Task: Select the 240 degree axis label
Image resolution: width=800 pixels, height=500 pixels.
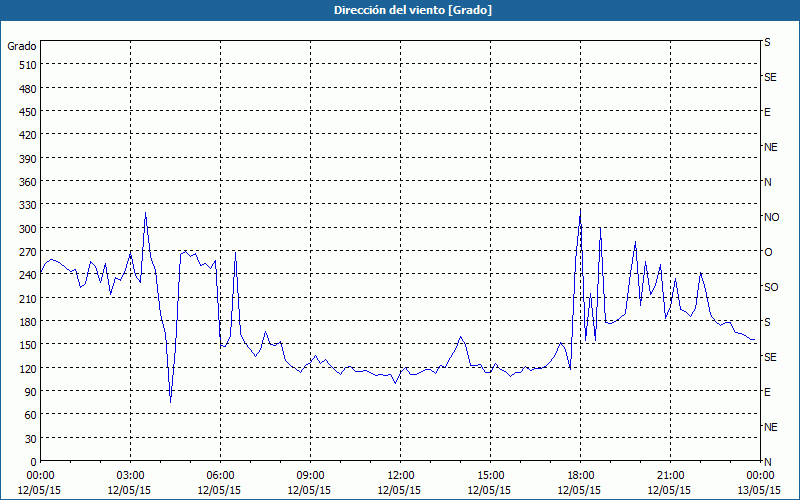Action: point(28,275)
